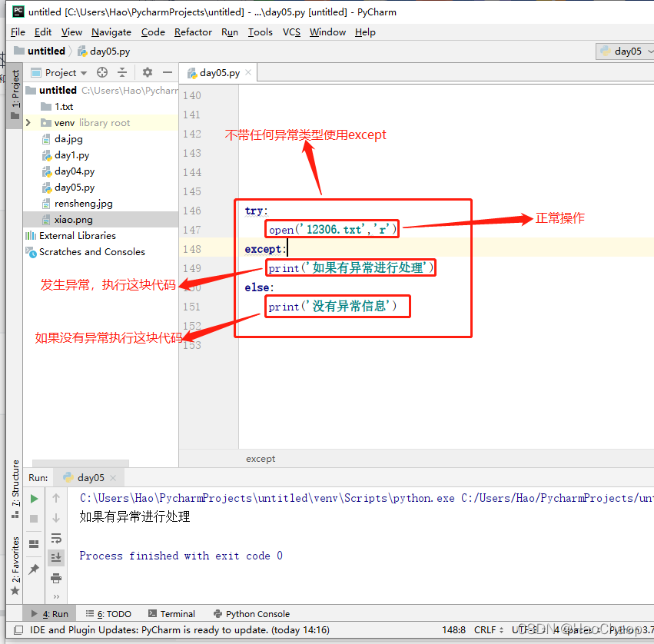Pin the Run tool window
654x644 pixels.
pyautogui.click(x=32, y=569)
